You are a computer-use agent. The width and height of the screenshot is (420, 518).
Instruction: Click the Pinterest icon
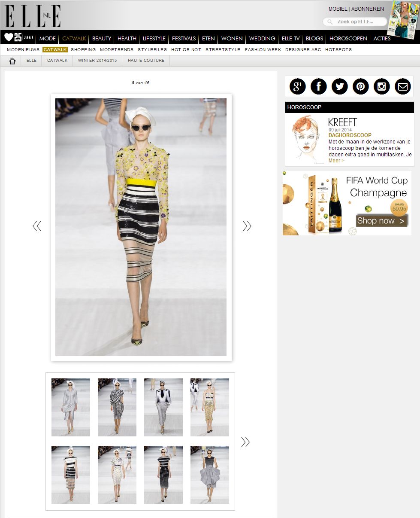[360, 87]
